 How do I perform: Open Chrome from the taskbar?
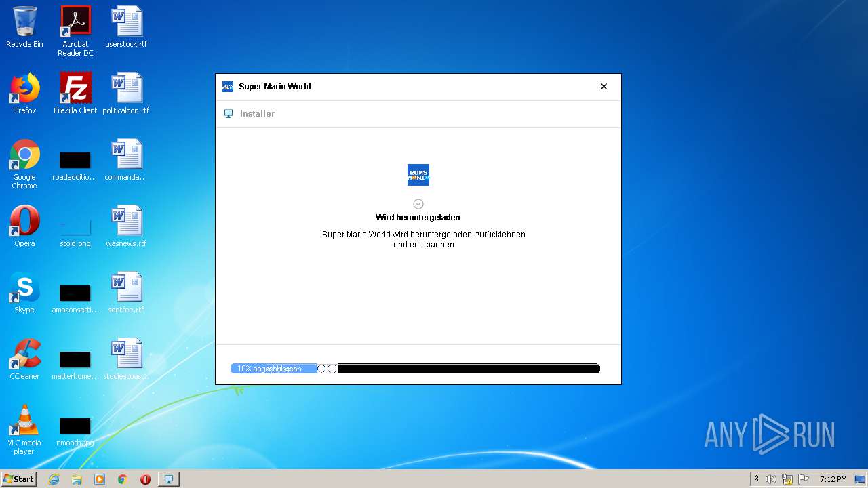click(123, 479)
